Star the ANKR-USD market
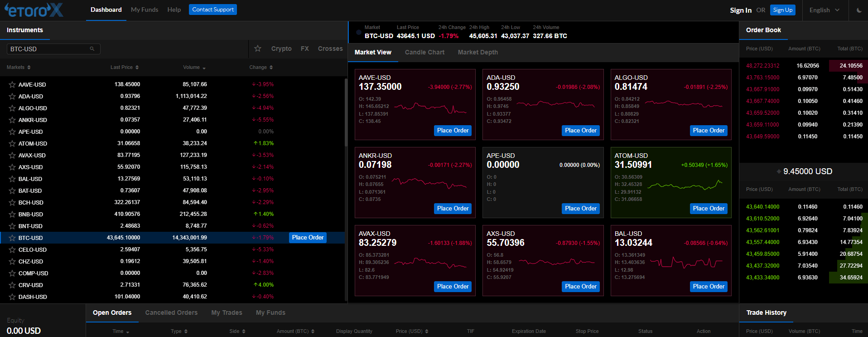The width and height of the screenshot is (868, 337). [12, 120]
